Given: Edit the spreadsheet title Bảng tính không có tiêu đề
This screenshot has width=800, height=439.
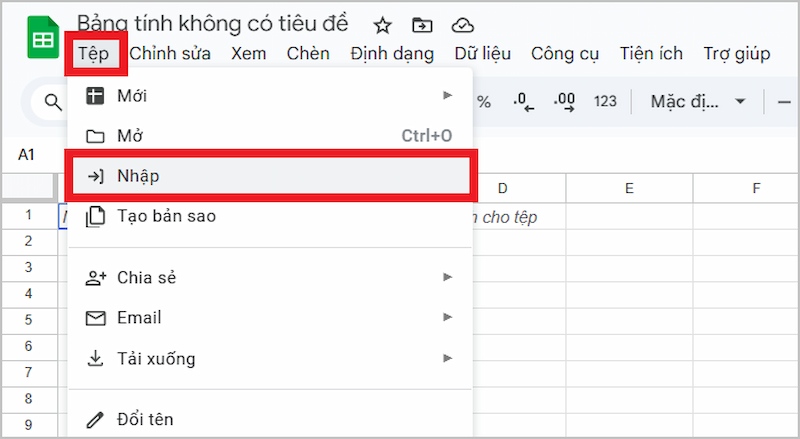Looking at the screenshot, I should tap(213, 24).
